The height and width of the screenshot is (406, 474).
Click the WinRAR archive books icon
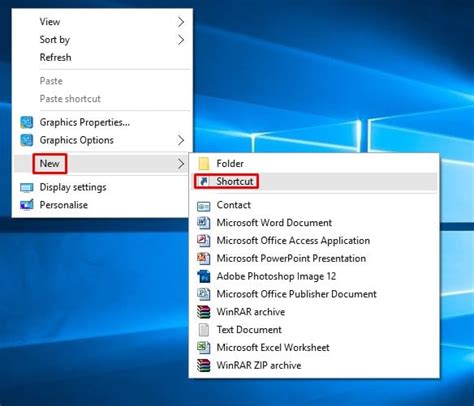pos(203,312)
